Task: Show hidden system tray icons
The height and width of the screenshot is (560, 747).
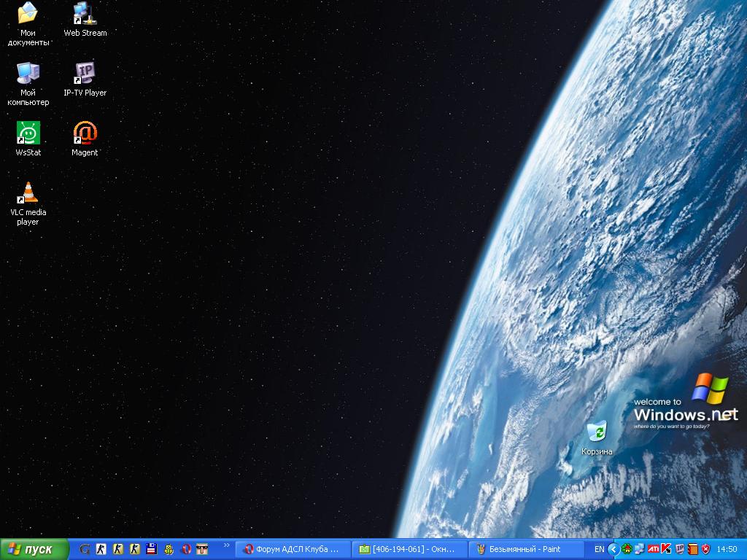Action: click(614, 549)
